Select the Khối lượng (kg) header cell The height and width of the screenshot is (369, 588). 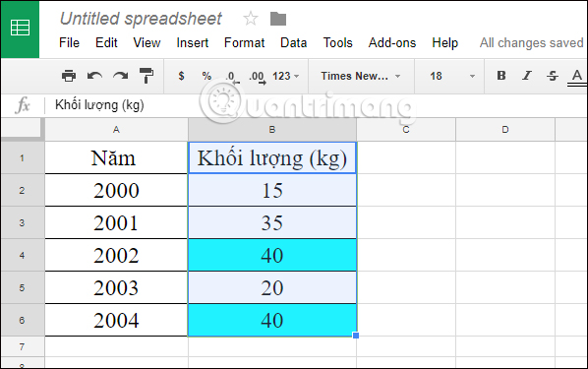tap(272, 157)
